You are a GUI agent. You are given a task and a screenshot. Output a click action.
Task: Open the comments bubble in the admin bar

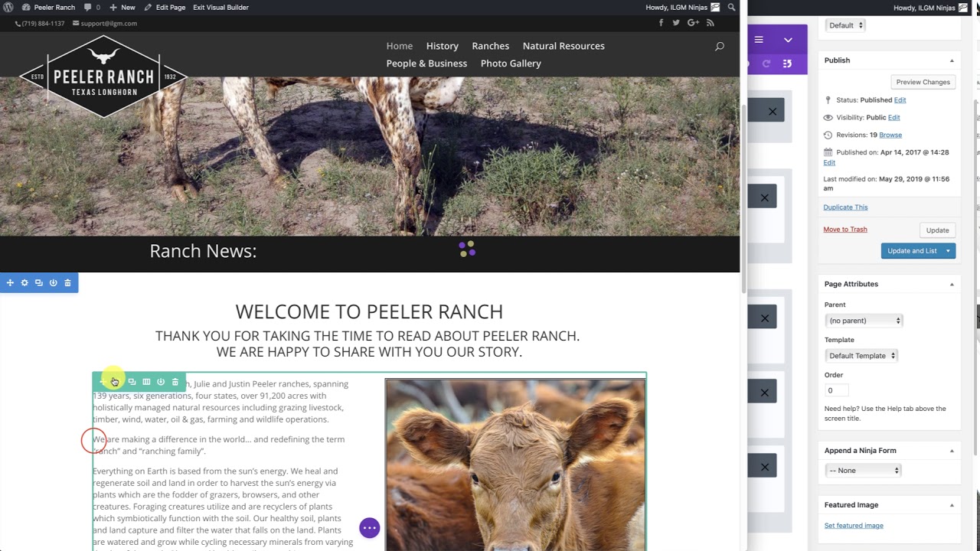pos(92,8)
